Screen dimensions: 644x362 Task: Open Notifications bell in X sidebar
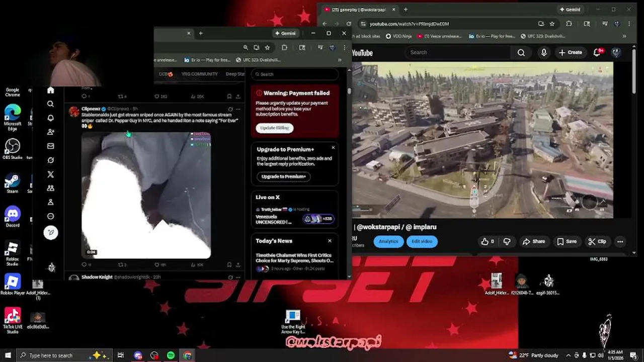pyautogui.click(x=50, y=118)
